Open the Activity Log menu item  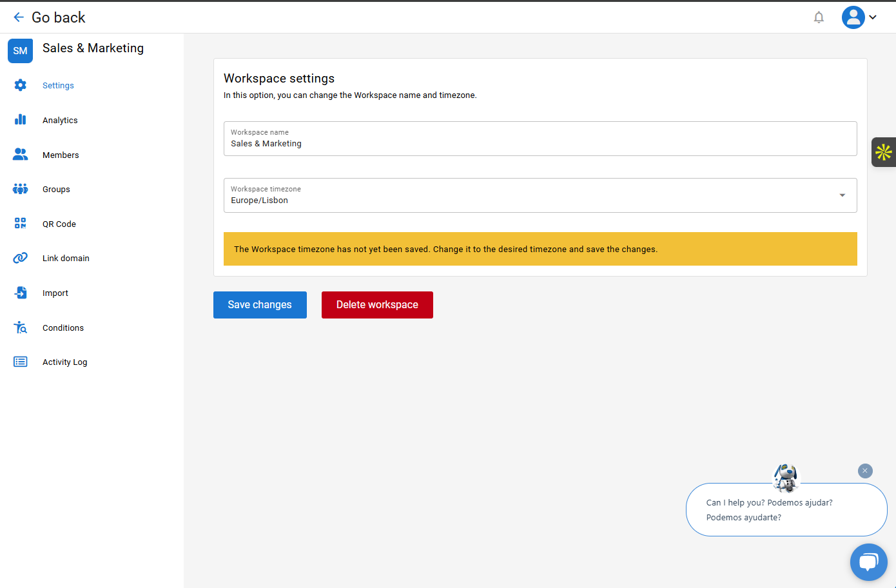click(64, 362)
